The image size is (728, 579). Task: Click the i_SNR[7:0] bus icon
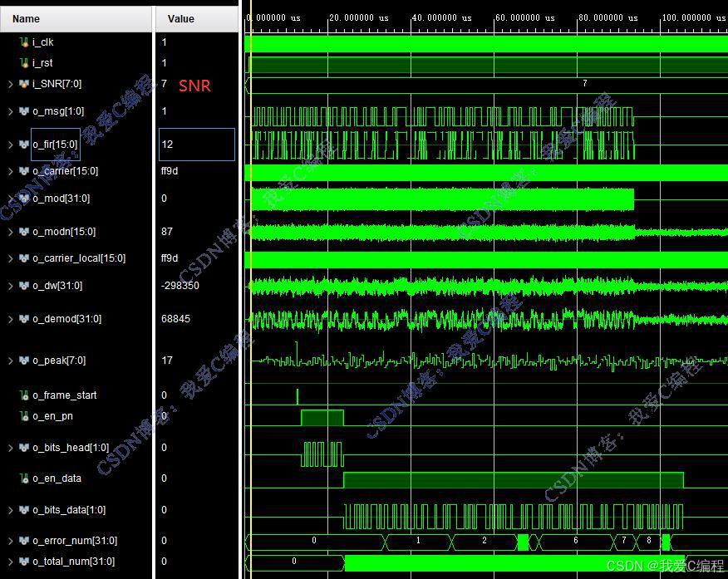coord(23,84)
